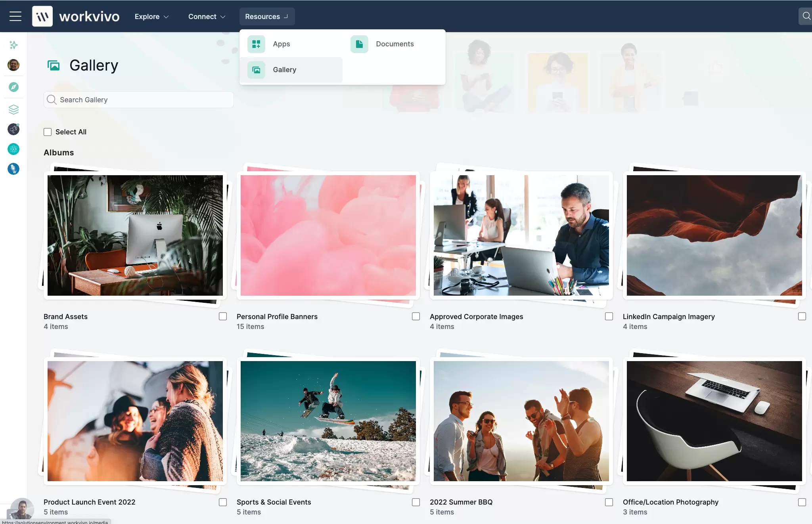Check the Brand Assets album checkbox
Image resolution: width=812 pixels, height=524 pixels.
(x=223, y=316)
